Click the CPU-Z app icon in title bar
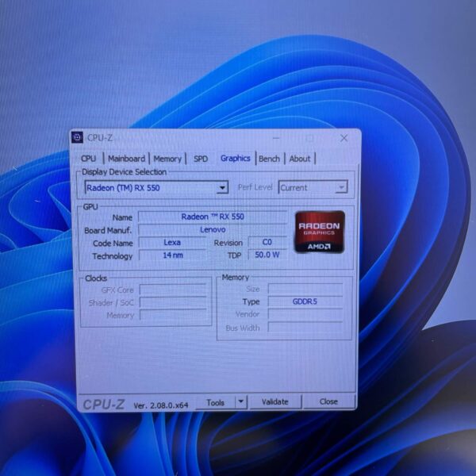 [x=78, y=137]
